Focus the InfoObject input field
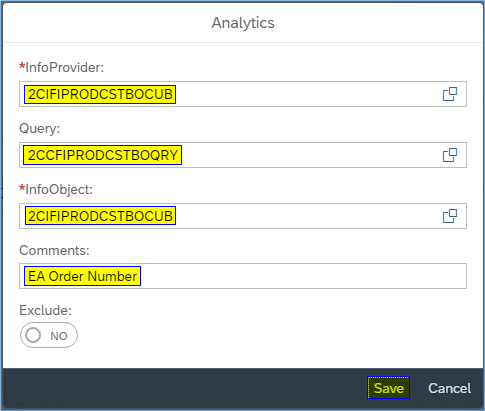Viewport: 485px width, 411px height. 243,216
